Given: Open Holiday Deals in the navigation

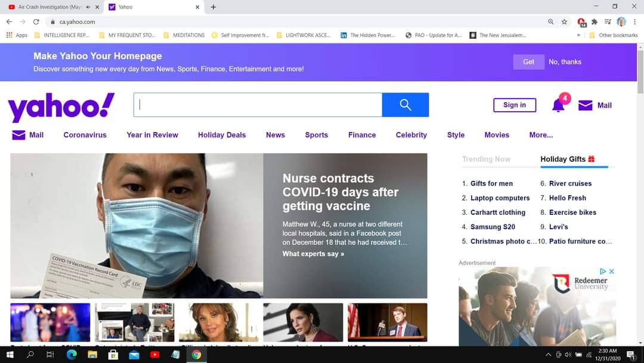Looking at the screenshot, I should pyautogui.click(x=222, y=135).
